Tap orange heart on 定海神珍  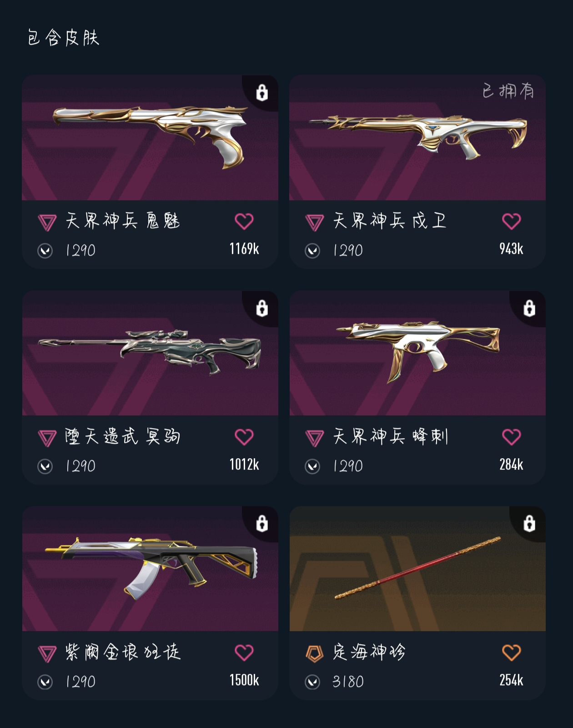(x=512, y=653)
